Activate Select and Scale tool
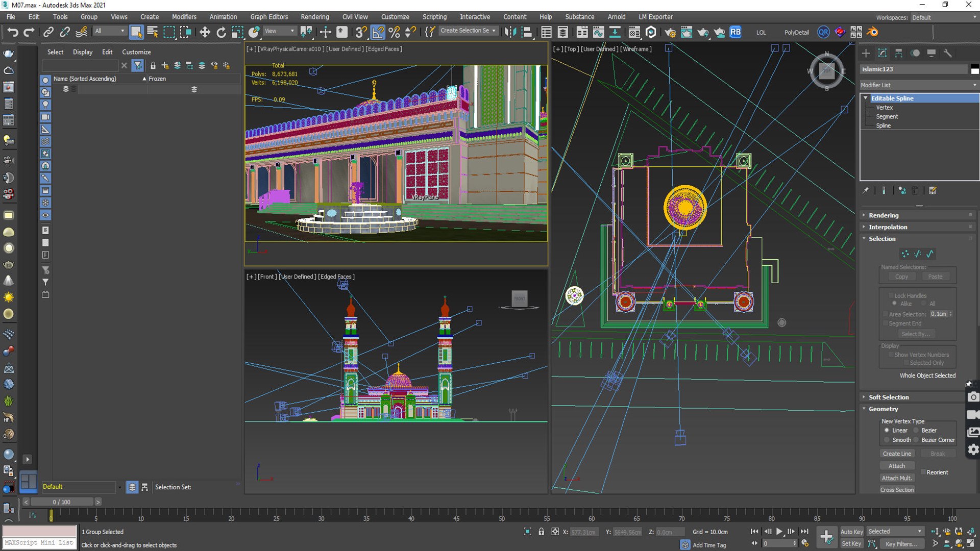This screenshot has width=980, height=551. (x=237, y=32)
